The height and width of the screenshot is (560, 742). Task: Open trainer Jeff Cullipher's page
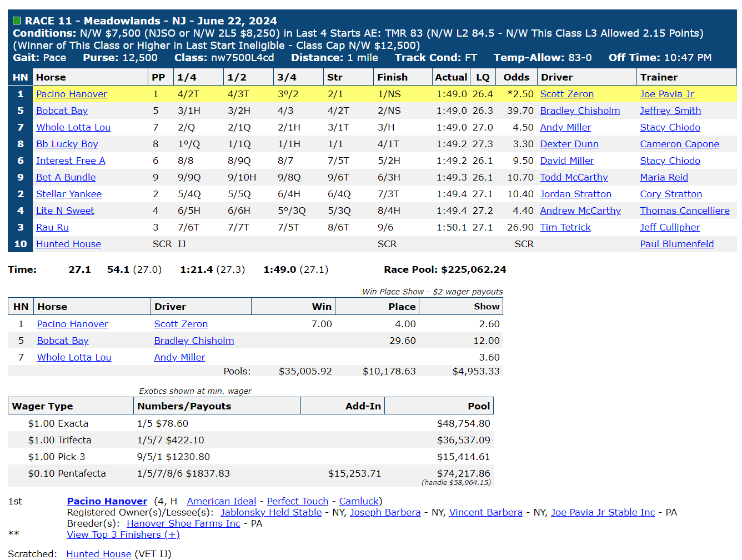pos(670,227)
